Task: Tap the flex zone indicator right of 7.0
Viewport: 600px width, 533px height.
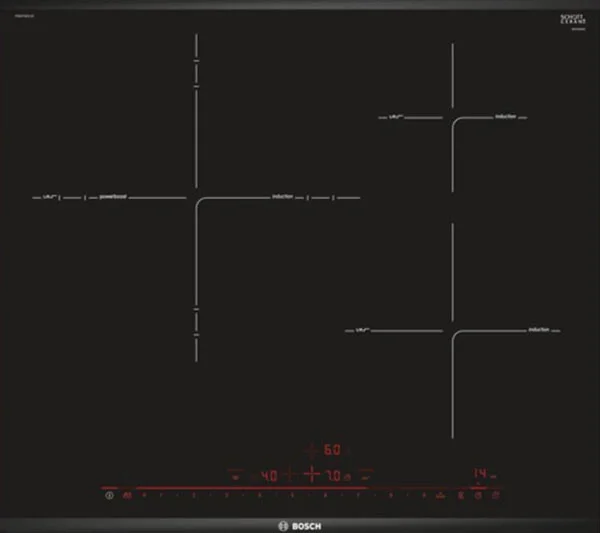Action: (x=367, y=474)
